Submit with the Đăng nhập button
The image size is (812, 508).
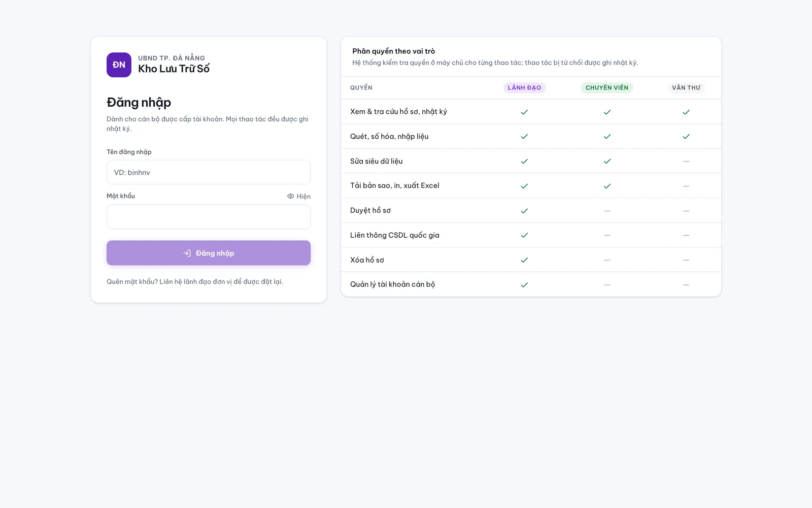point(209,253)
